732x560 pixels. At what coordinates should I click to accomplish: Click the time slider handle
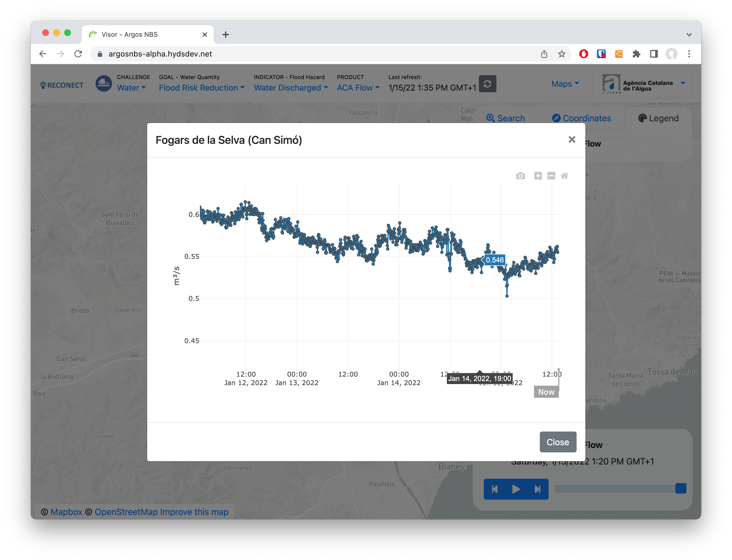click(x=680, y=488)
